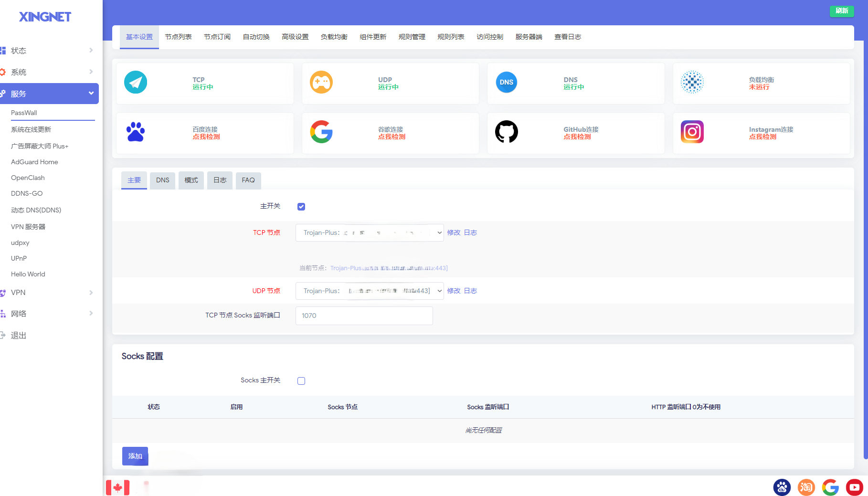Click 点我检测 under Instagram连接

click(x=763, y=137)
